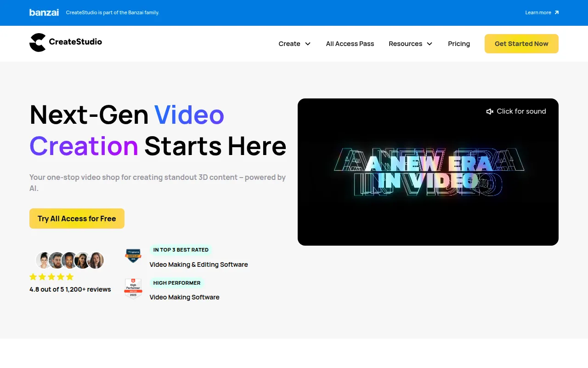Click the Get Started Now button

tap(521, 44)
